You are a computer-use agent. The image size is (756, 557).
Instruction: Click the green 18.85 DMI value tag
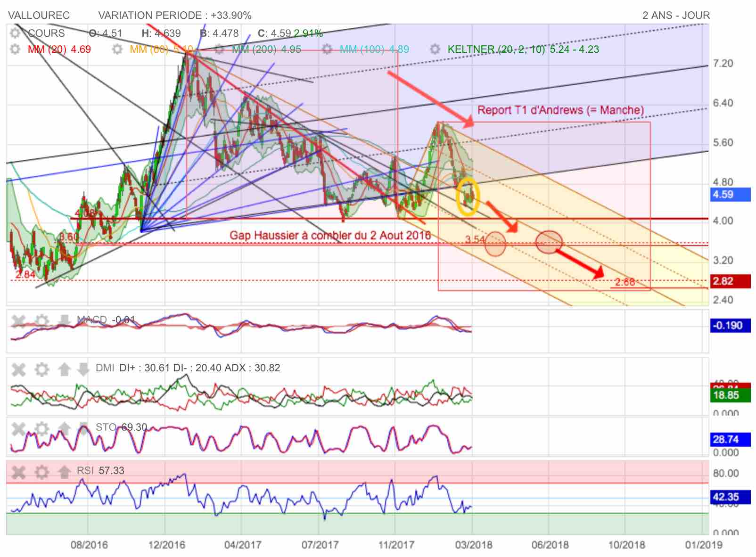tap(730, 395)
